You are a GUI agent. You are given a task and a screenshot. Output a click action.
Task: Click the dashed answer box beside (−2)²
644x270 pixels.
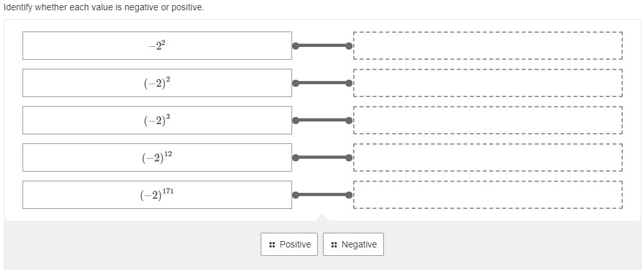pyautogui.click(x=487, y=83)
